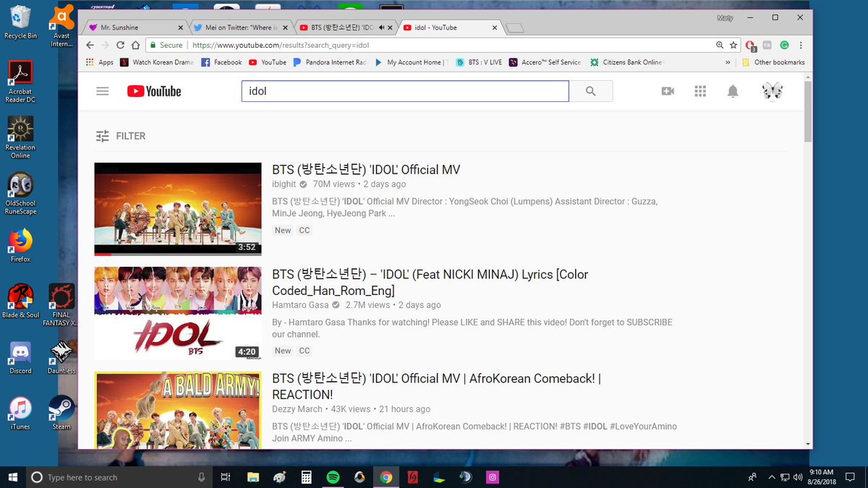Open the search FILTER options
Screen dimensions: 868x488
(x=121, y=136)
